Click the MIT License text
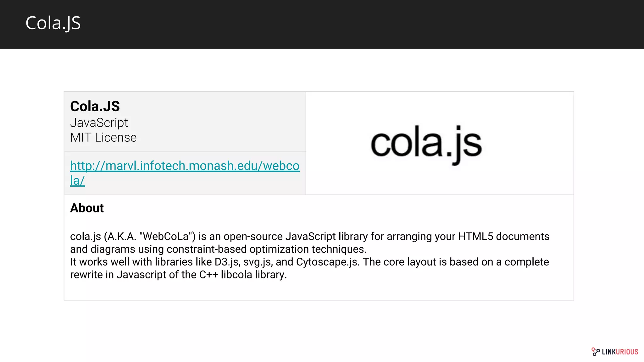 tap(103, 137)
